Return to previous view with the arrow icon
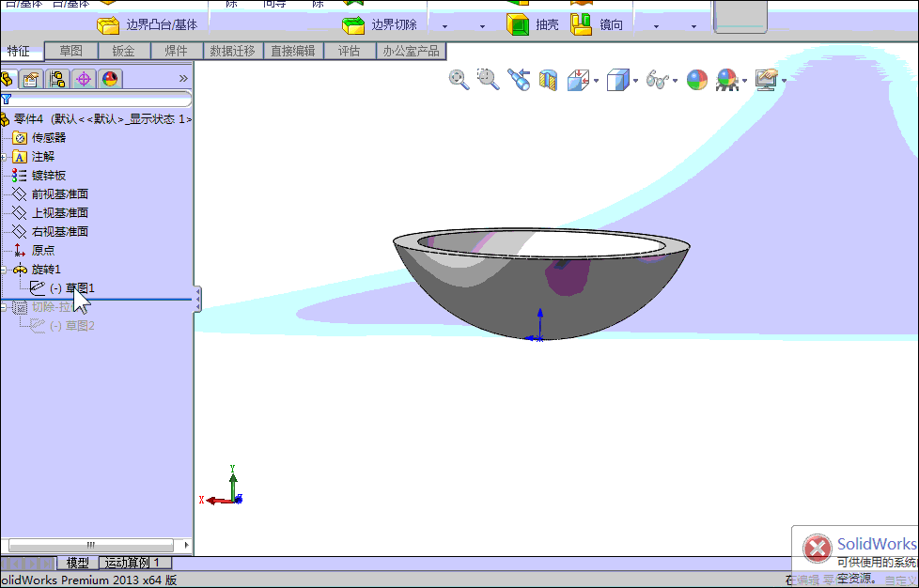The height and width of the screenshot is (588, 919). (x=519, y=79)
